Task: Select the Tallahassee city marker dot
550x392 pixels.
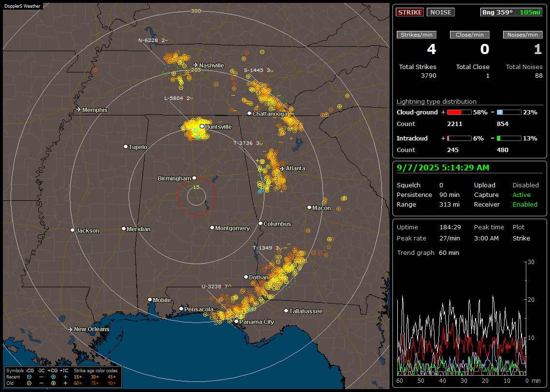Action: [286, 311]
